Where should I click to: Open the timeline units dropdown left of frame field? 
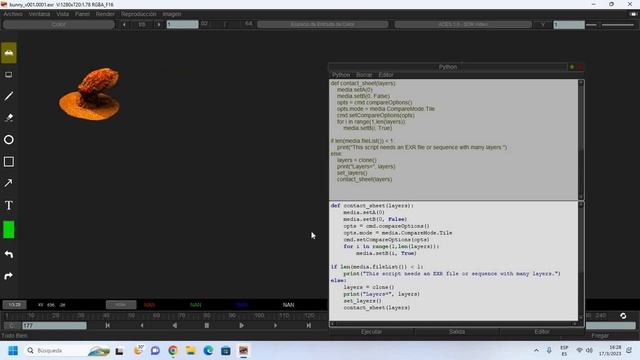[11, 325]
